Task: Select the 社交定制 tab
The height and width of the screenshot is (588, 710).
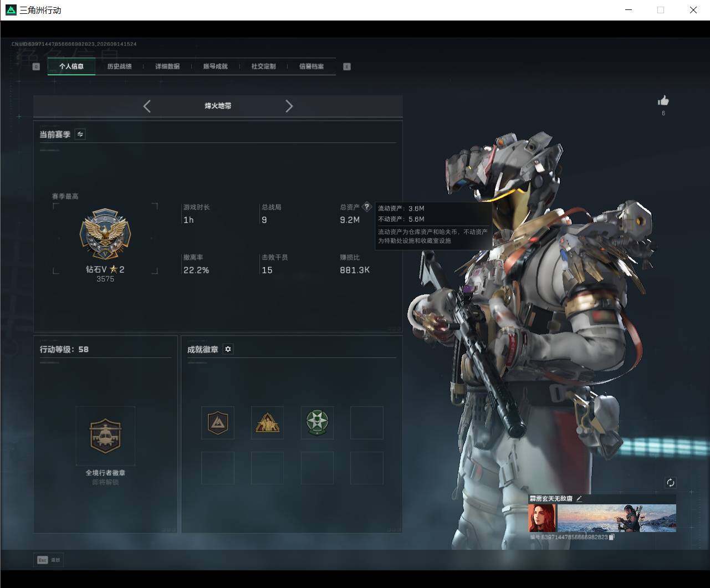Action: (x=263, y=67)
